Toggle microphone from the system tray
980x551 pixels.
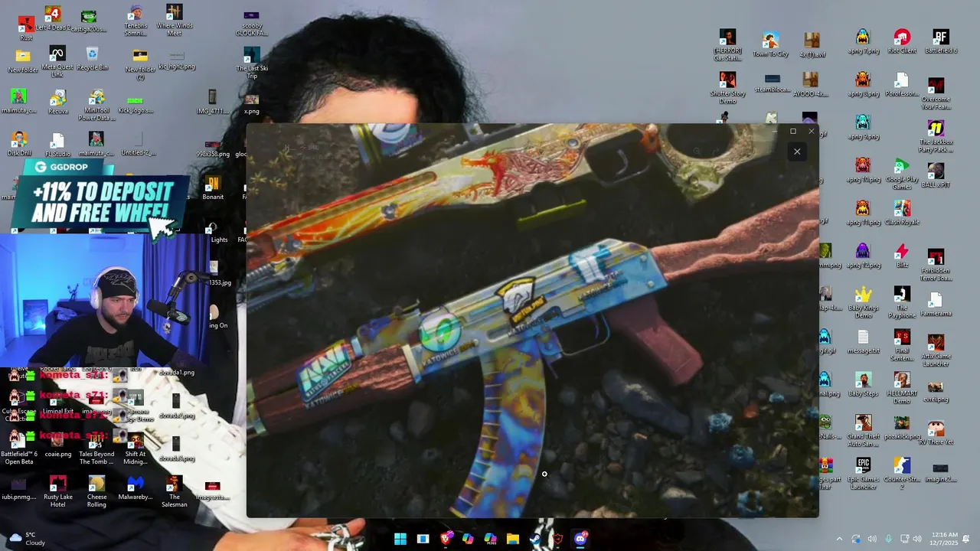click(888, 540)
